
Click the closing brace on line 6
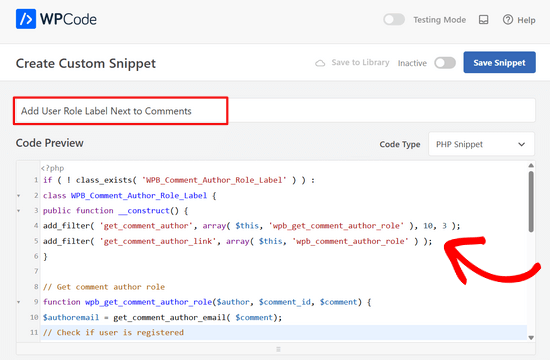pos(45,256)
